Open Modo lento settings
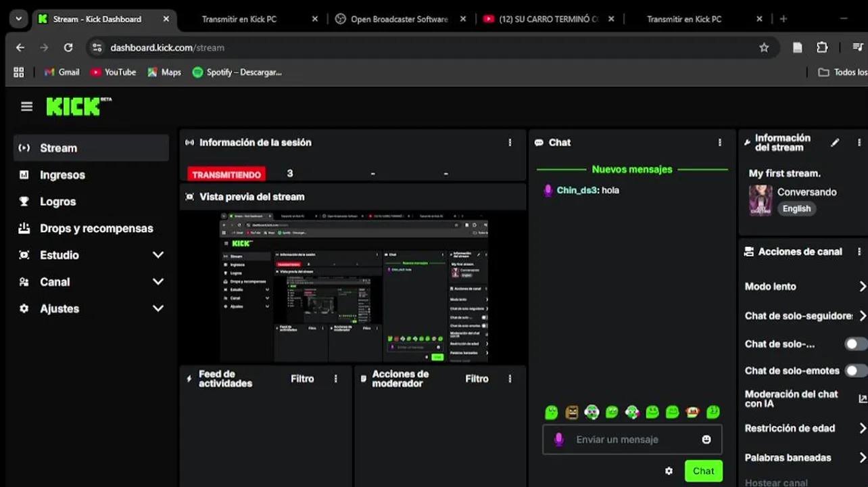 [803, 287]
